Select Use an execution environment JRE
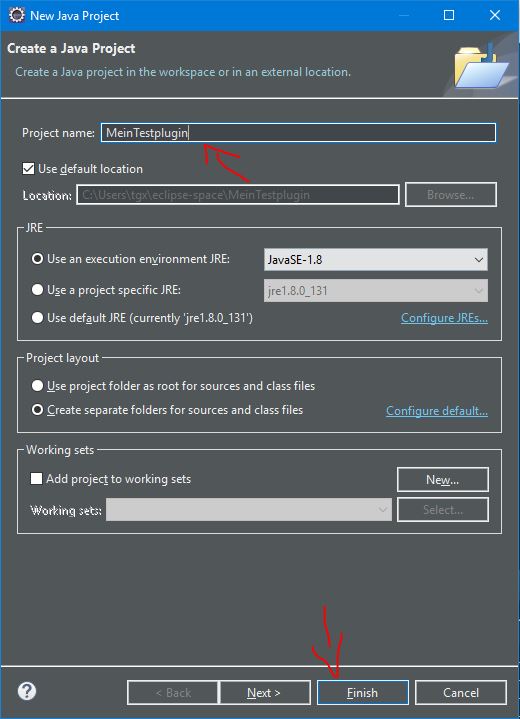 pyautogui.click(x=37, y=259)
